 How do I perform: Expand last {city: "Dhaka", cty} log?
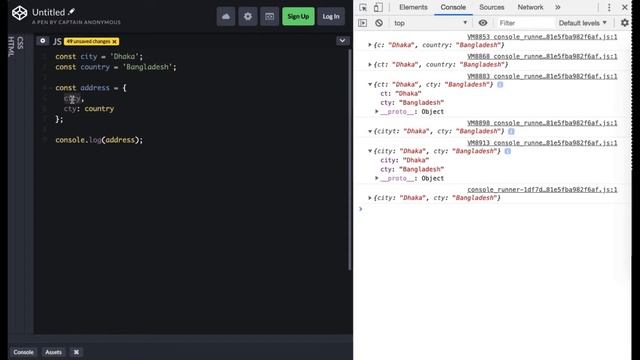pos(370,198)
